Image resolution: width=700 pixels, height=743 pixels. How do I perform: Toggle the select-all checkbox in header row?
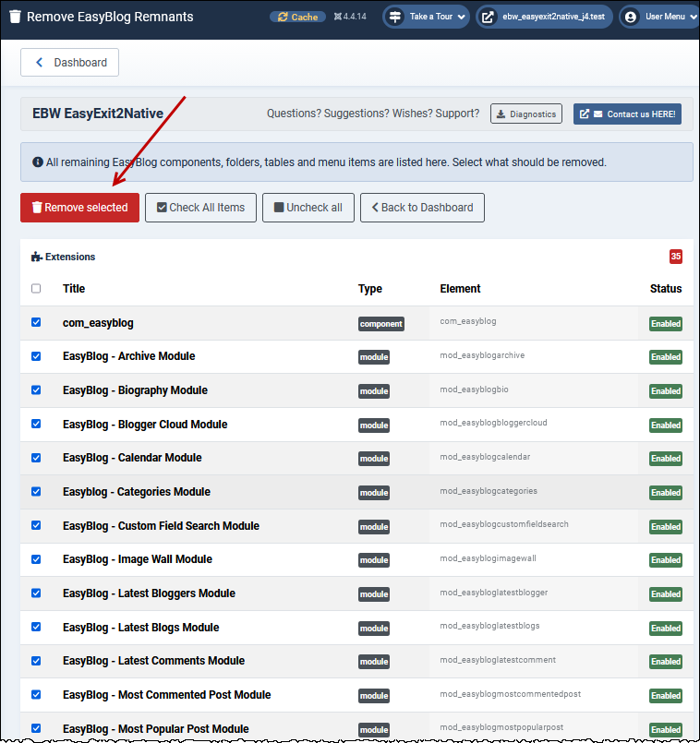(36, 289)
